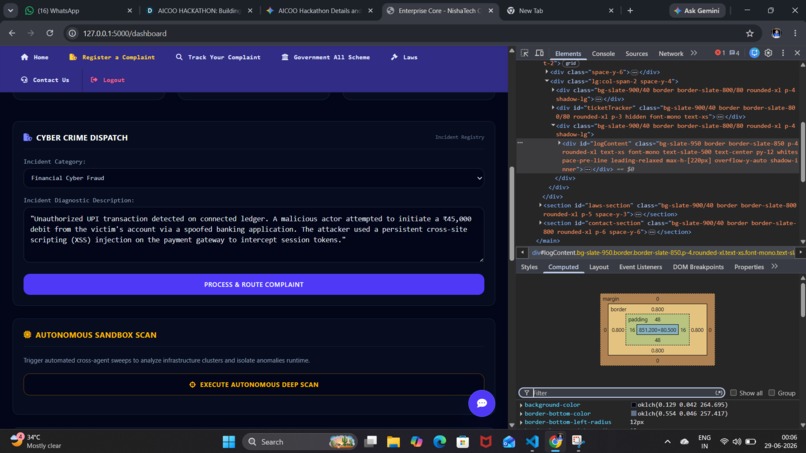Click Execute Autonomous Deep Scan button
806x453 pixels.
pos(253,385)
